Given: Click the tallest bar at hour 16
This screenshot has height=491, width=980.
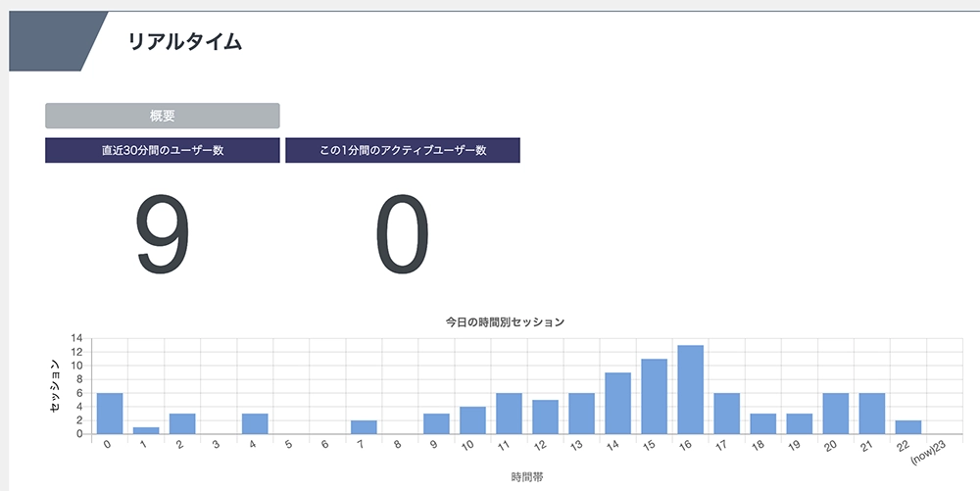Looking at the screenshot, I should (690, 389).
